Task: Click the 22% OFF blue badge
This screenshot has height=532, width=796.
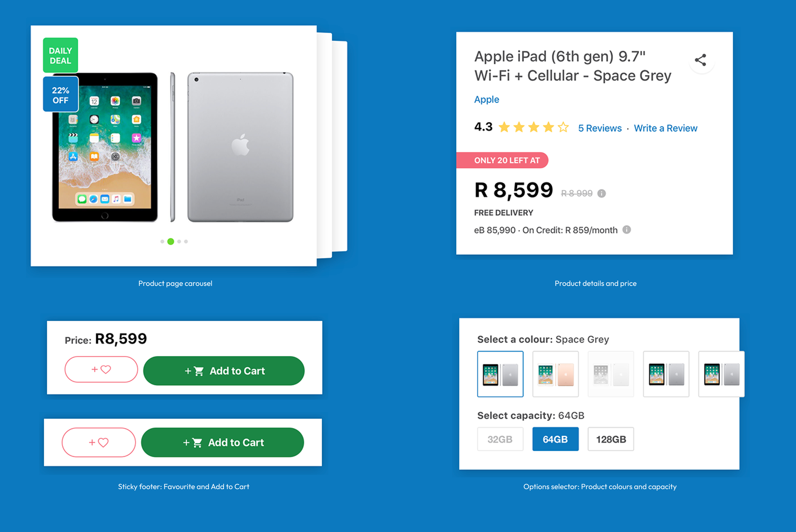Action: 60,95
